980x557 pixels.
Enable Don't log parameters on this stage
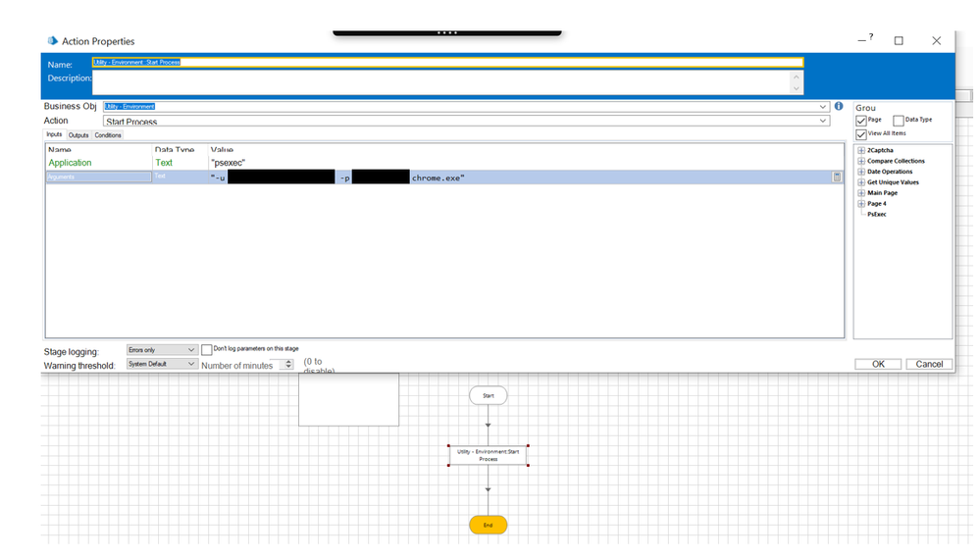pos(207,350)
